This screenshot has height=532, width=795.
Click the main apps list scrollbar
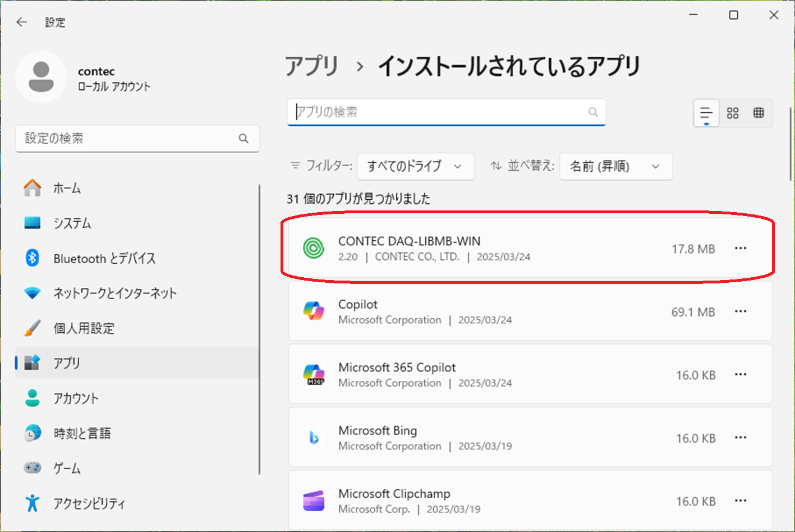click(791, 143)
